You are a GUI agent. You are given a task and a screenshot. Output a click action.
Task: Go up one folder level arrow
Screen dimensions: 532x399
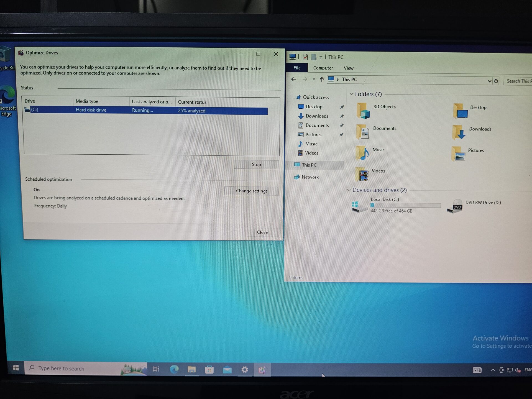[321, 80]
